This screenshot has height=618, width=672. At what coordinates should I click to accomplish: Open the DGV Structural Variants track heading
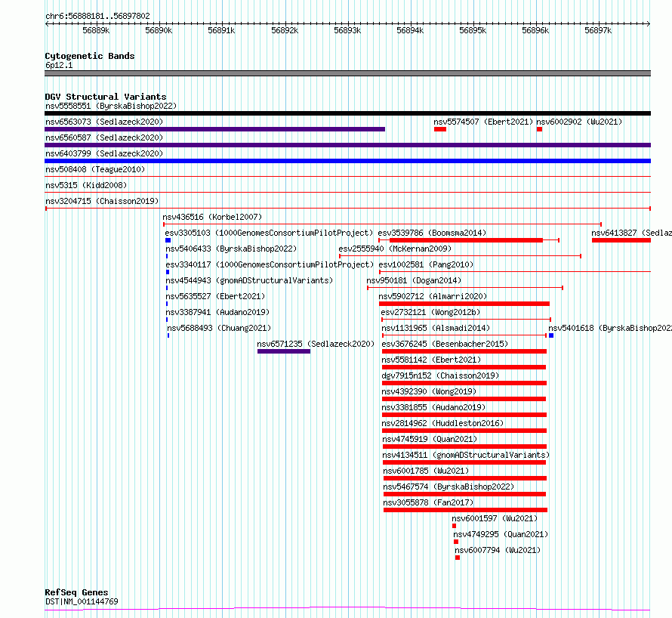tap(106, 97)
